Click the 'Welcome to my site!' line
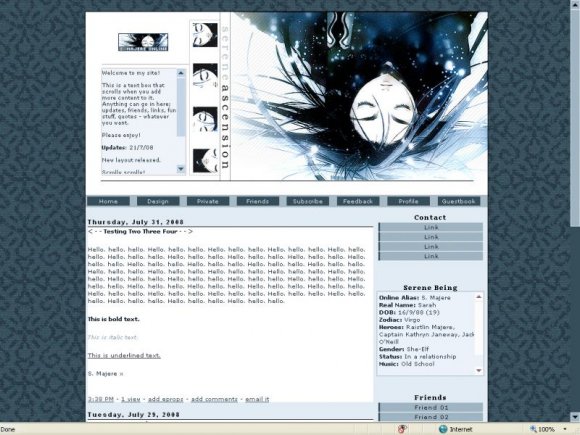The height and width of the screenshot is (435, 580). click(x=131, y=73)
